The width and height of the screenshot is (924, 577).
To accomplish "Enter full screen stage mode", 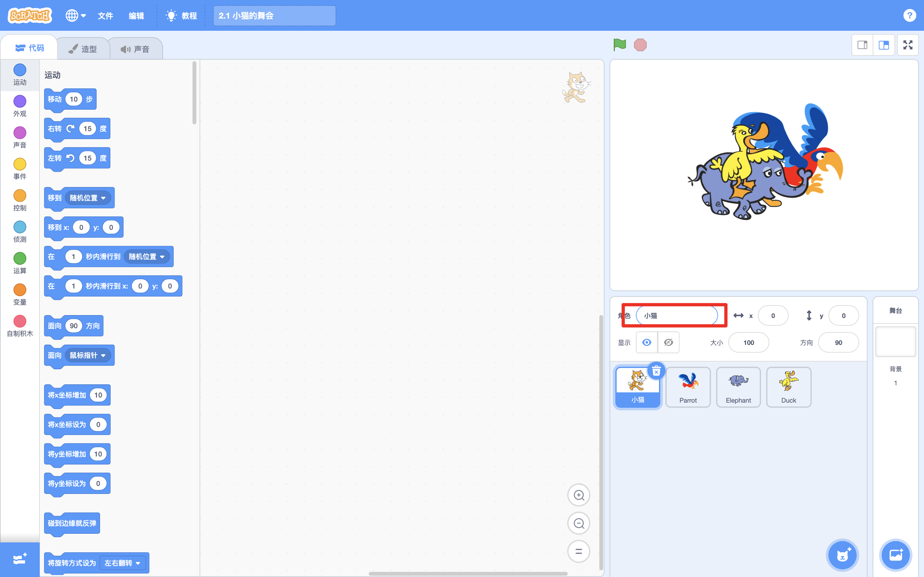I will coord(908,45).
